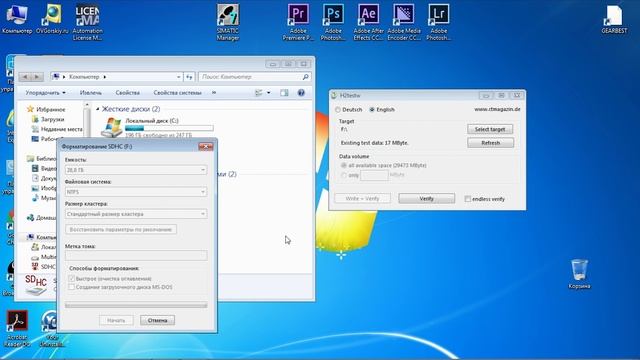The height and width of the screenshot is (360, 640).
Task: Click the Explorer back navigation arrow
Action: (25, 77)
